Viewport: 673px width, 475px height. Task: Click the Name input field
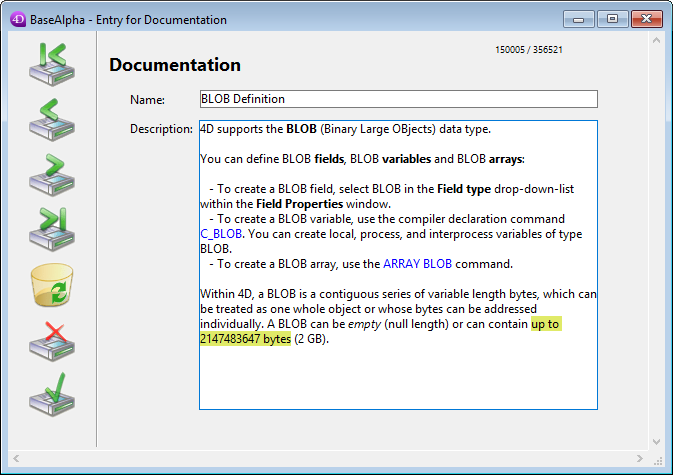398,99
